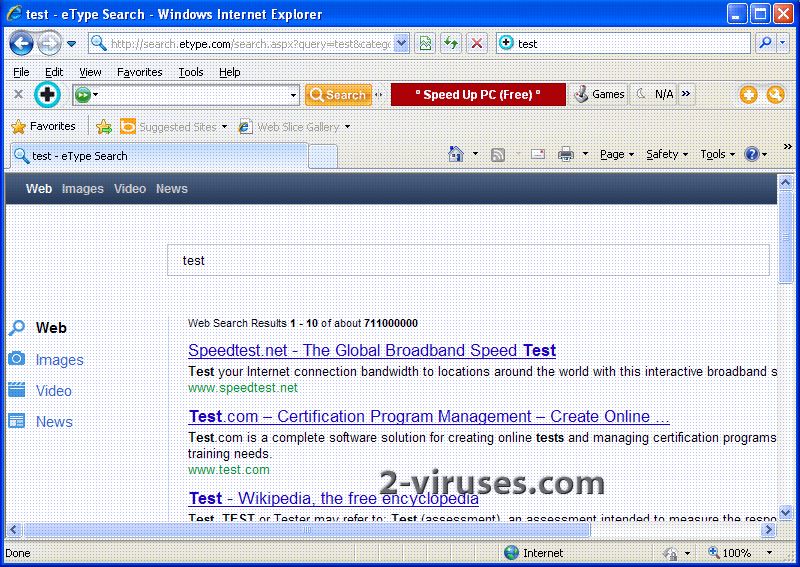Image resolution: width=800 pixels, height=567 pixels.
Task: Close the eType toolbar with the X
Action: (18, 94)
